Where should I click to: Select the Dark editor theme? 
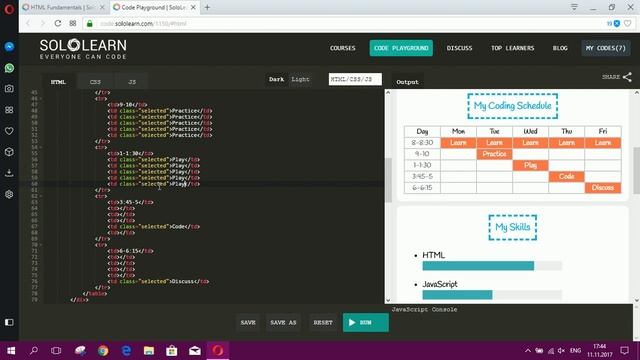click(x=276, y=80)
